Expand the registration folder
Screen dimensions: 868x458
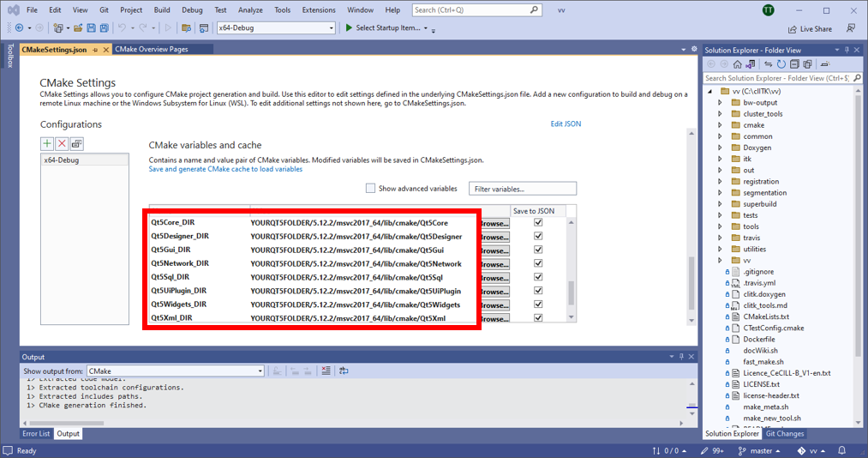[720, 181]
